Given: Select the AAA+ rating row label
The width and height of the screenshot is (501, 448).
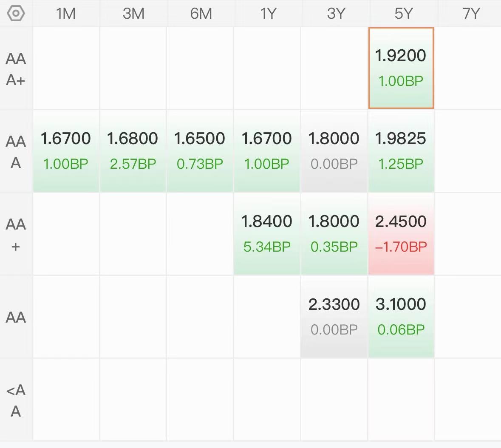Looking at the screenshot, I should pos(16,69).
